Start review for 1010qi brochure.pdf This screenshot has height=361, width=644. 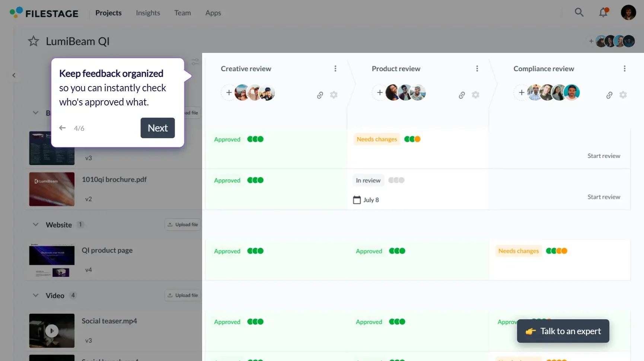(x=604, y=197)
